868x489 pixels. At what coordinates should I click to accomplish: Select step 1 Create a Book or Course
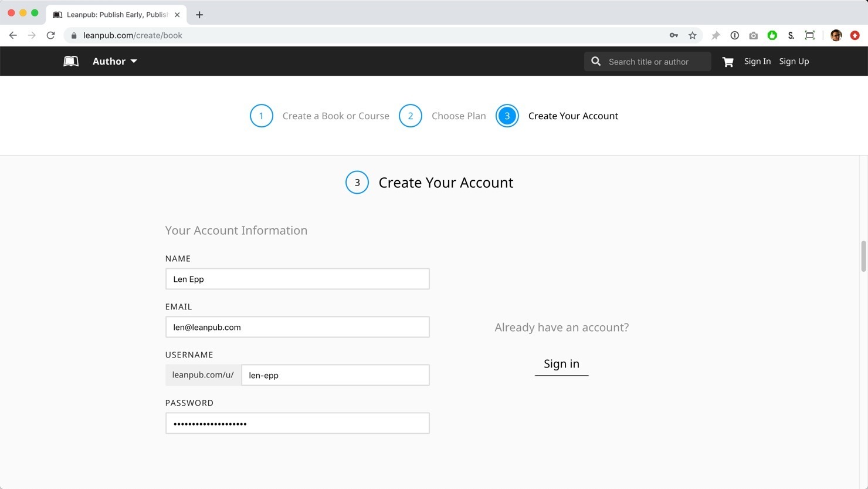coord(320,116)
